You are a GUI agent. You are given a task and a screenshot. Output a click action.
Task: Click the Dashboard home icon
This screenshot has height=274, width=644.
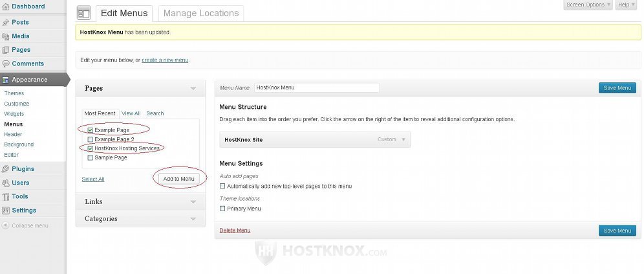click(x=5, y=6)
